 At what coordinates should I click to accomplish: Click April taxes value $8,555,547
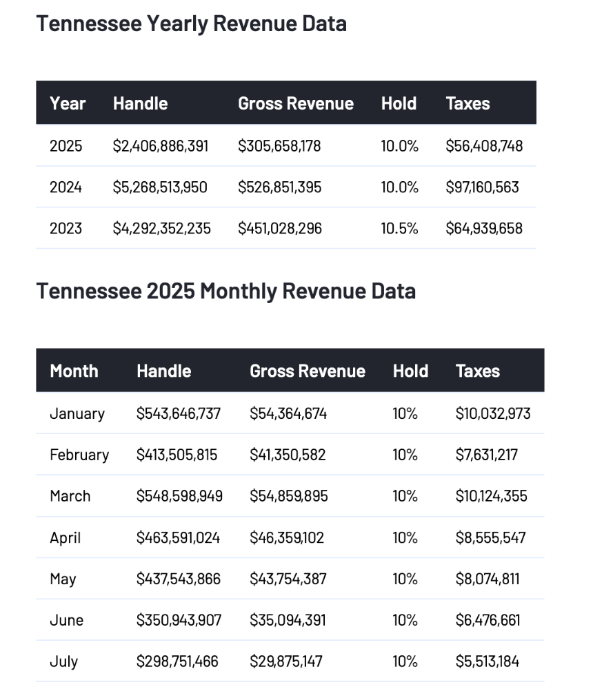point(490,537)
